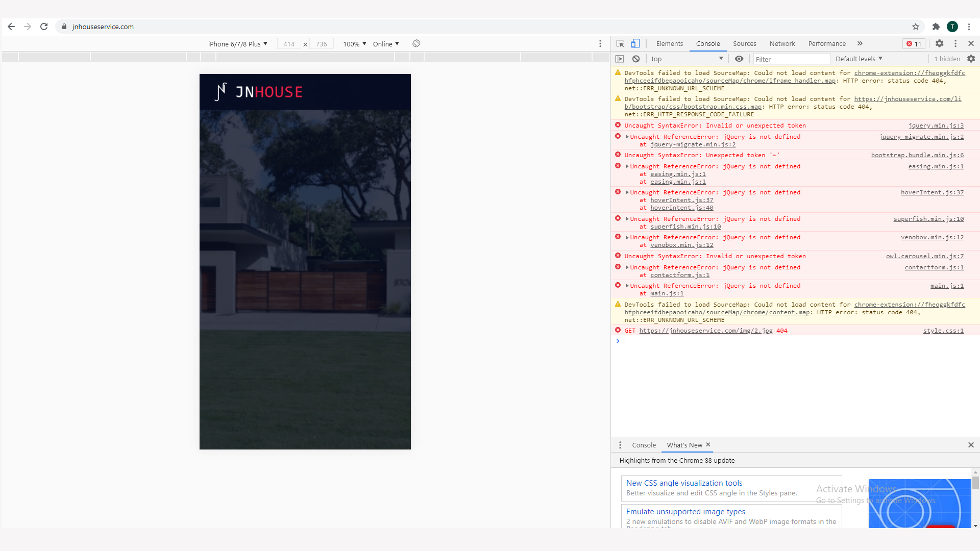The height and width of the screenshot is (551, 980).
Task: Toggle the Online network condition
Action: 386,44
